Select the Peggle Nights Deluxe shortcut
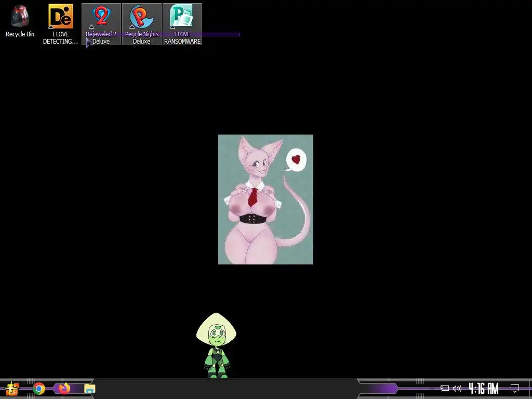This screenshot has height=399, width=532. point(141,24)
